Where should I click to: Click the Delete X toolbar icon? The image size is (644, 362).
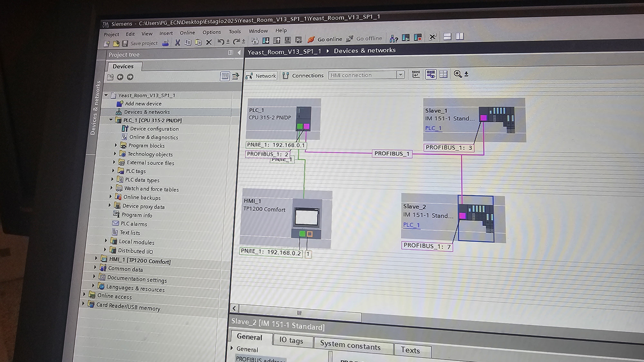(209, 42)
